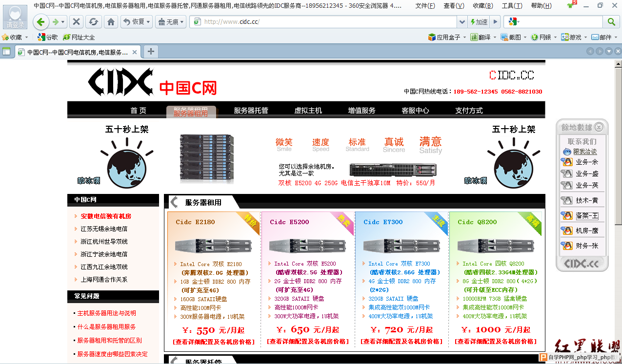
Task: Select the 中国C网 browser tab
Action: [78, 52]
